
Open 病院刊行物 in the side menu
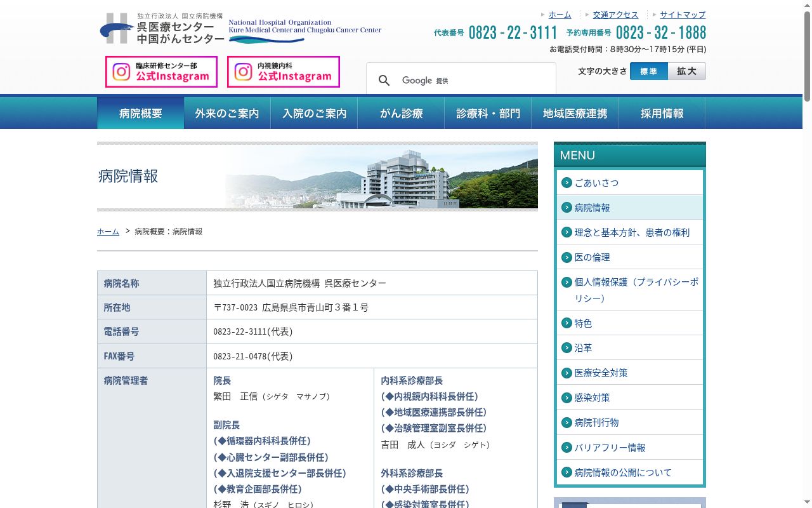[x=630, y=422]
